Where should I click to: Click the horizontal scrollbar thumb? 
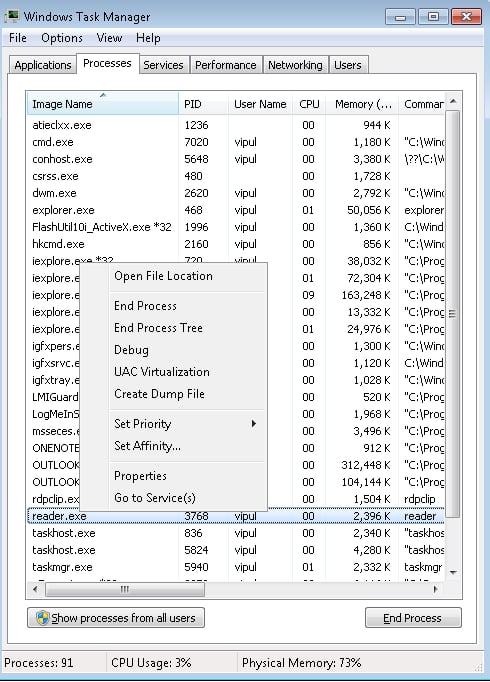(x=125, y=589)
